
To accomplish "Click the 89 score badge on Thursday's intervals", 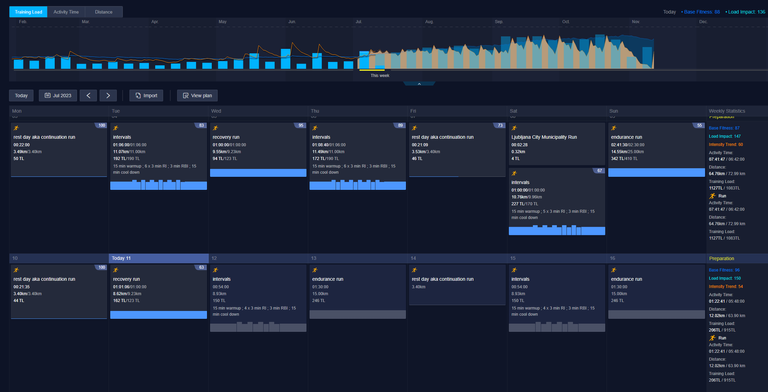I will (401, 125).
